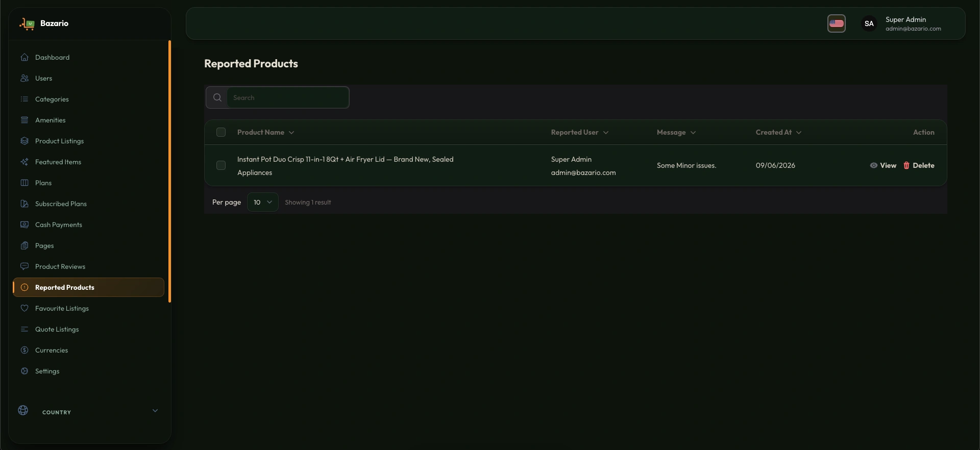Screen dimensions: 980x450
Task: Click the 'Showing 1 result' text
Action: 308,203
